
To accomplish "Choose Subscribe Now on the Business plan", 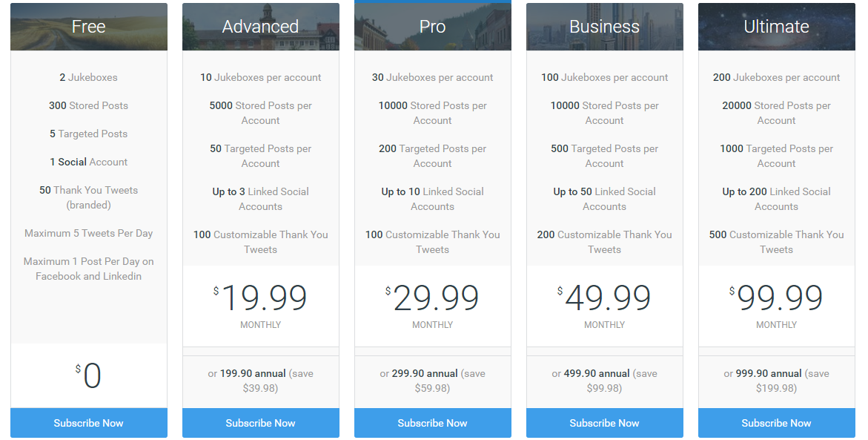I will click(605, 423).
